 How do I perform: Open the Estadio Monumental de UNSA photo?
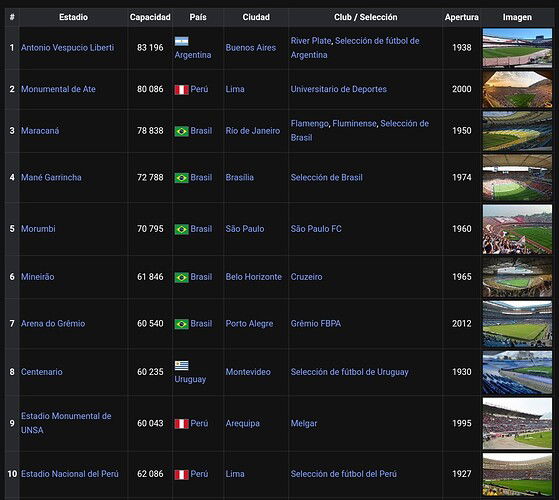(517, 423)
